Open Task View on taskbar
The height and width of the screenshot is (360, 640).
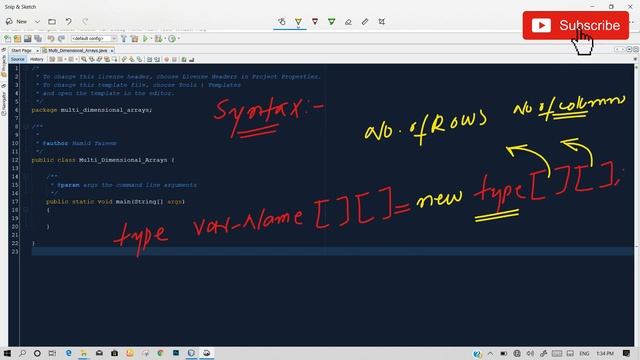click(x=52, y=353)
